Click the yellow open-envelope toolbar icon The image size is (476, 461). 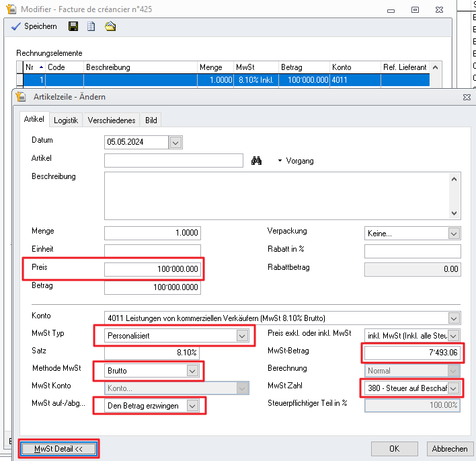coord(110,26)
